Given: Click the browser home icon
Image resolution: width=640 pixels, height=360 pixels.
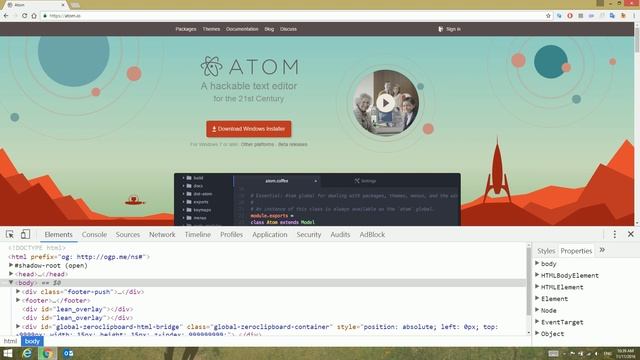Looking at the screenshot, I should coord(34,16).
